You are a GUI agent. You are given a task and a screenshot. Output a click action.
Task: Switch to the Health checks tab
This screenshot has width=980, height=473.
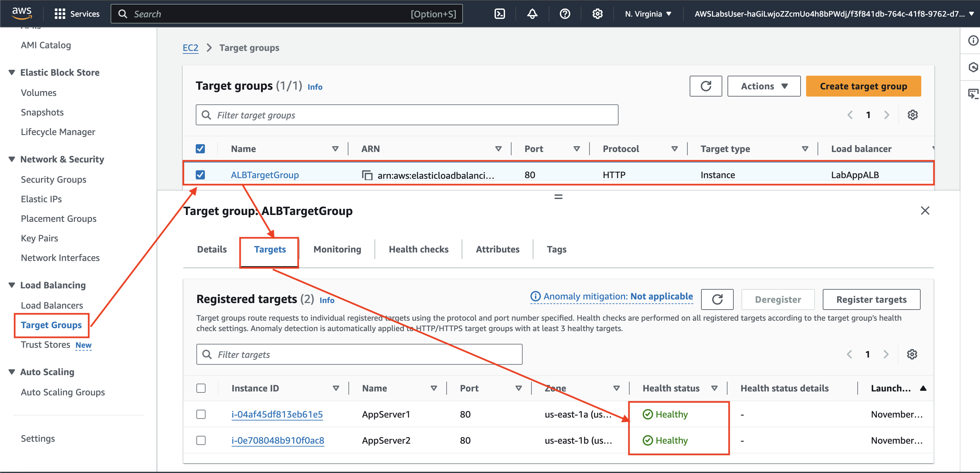tap(419, 249)
